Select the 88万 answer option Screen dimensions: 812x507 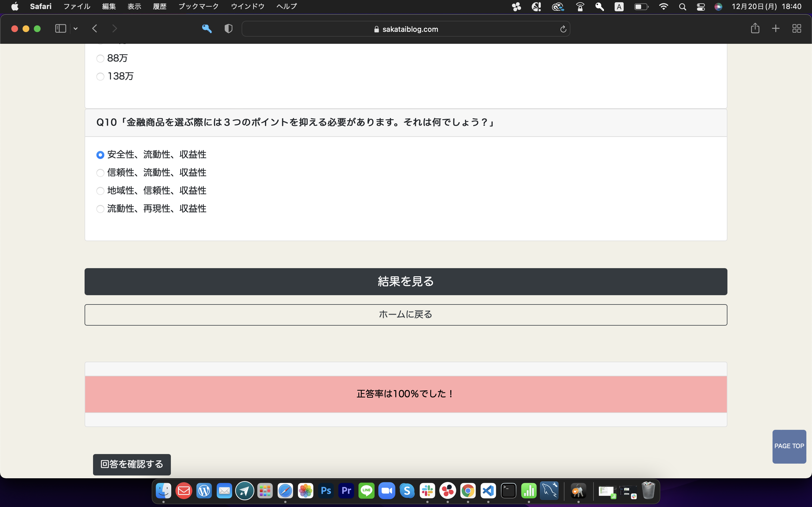[100, 58]
